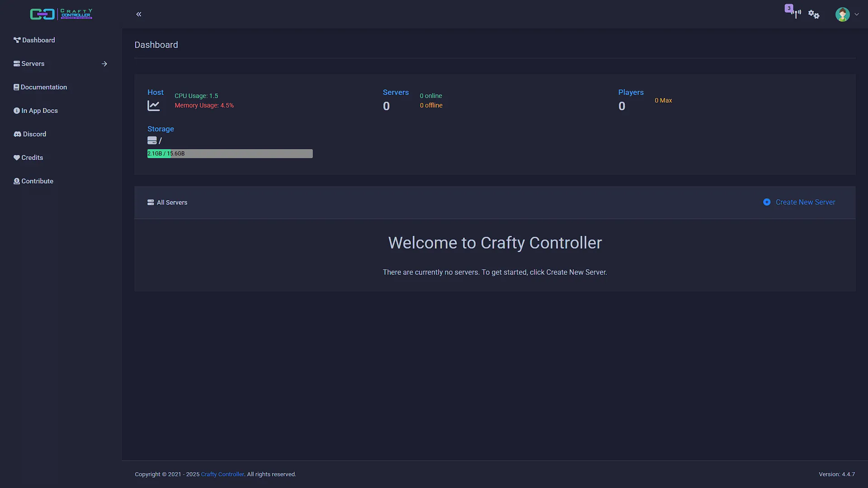The image size is (868, 488).
Task: Click the Servers icon in the sidebar
Action: pos(17,64)
